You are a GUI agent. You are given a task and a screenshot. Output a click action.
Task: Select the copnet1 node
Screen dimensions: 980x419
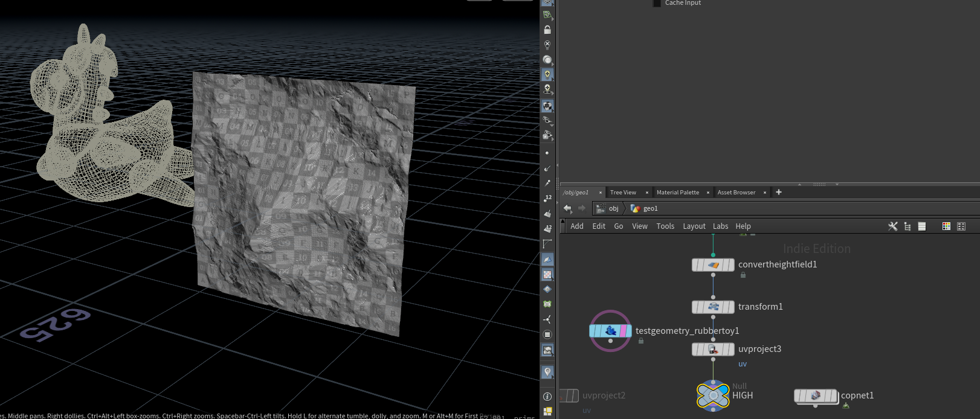pos(816,395)
